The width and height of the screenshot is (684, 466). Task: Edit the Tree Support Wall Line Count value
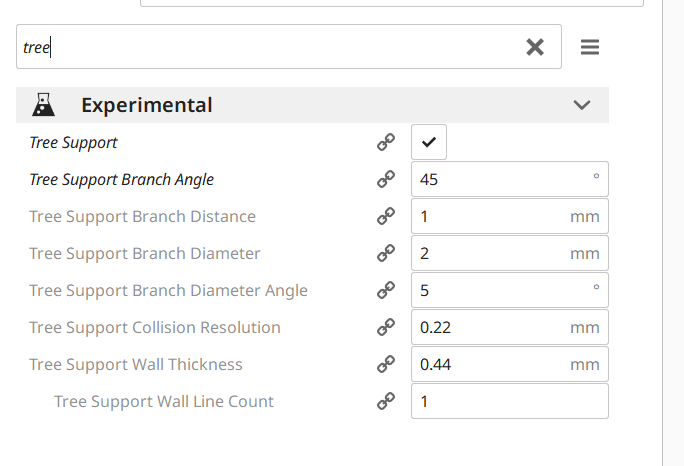pyautogui.click(x=508, y=402)
